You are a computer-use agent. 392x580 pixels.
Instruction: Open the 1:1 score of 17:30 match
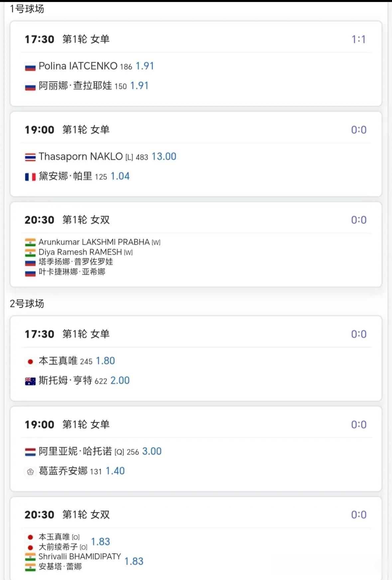pos(358,40)
